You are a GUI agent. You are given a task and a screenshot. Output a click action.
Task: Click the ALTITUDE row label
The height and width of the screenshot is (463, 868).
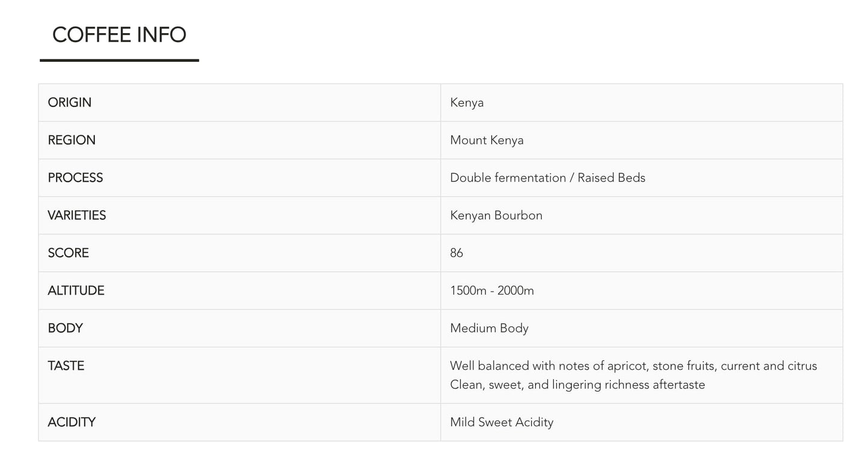coord(76,290)
